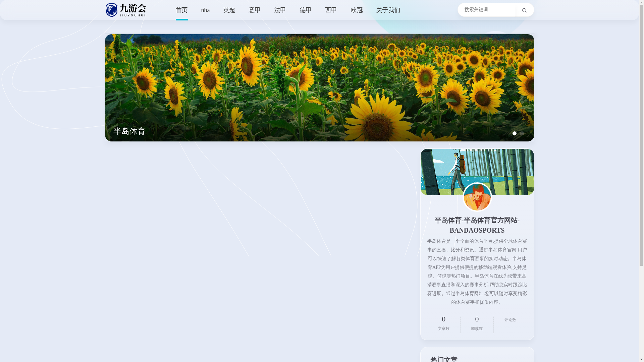Click the 半岛体育 description paragraph
Image resolution: width=644 pixels, height=362 pixels.
point(477,272)
